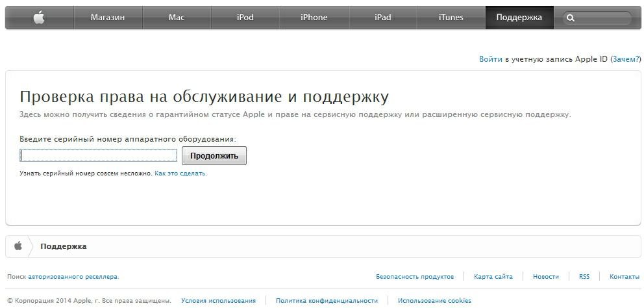
Task: Click the Apple logo in the navigation bar
Action: click(39, 18)
